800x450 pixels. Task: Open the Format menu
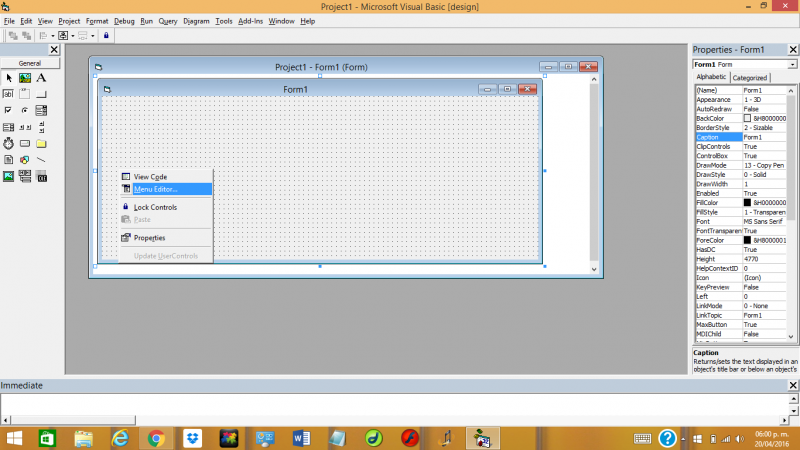(x=97, y=21)
